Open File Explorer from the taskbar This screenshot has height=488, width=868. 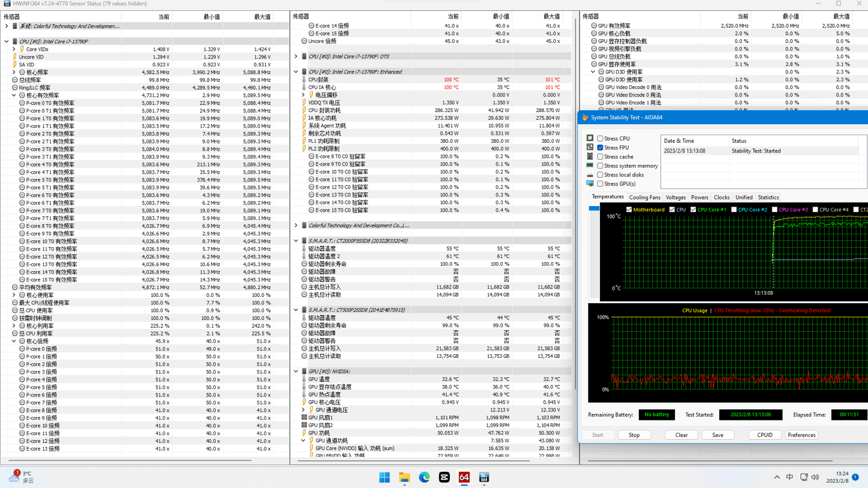click(404, 477)
